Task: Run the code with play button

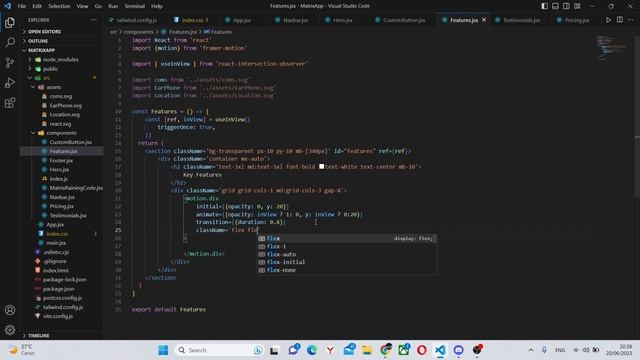Action: 608,20
